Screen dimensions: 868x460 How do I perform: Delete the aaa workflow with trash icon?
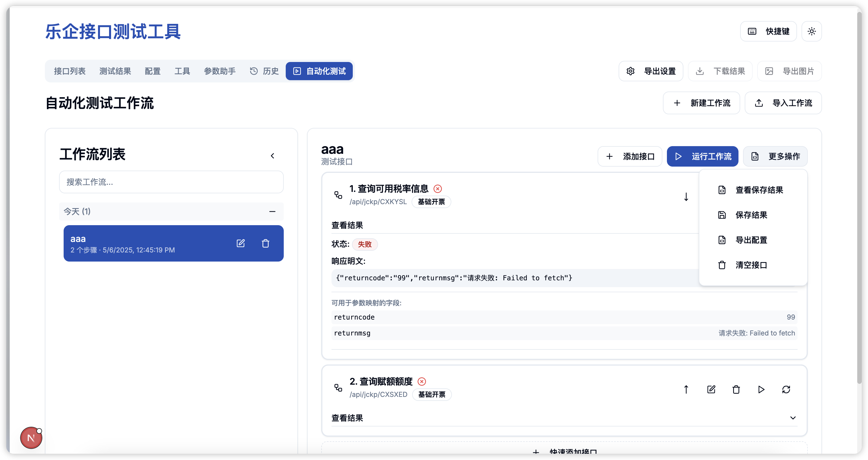pyautogui.click(x=266, y=243)
